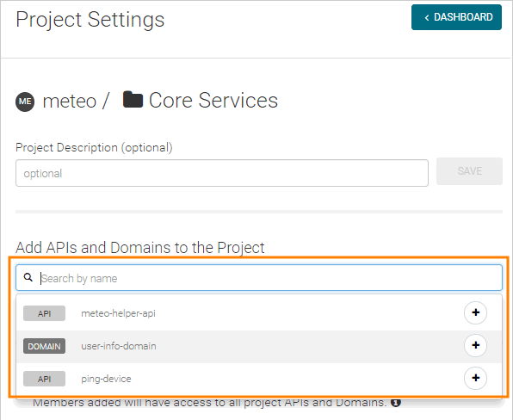
Task: Click the search magnifier icon
Action: point(28,277)
